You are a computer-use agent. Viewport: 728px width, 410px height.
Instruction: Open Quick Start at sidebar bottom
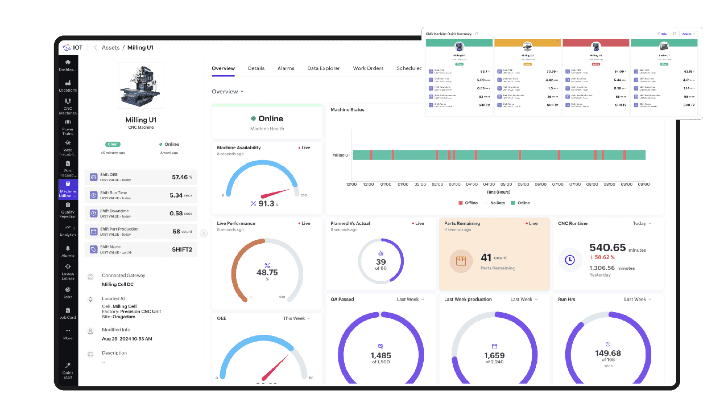point(68,371)
